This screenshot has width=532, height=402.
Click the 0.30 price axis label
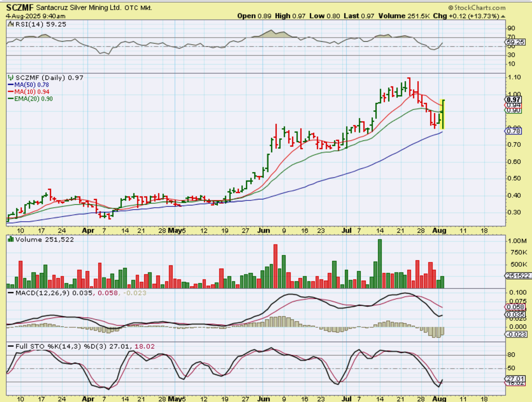(x=514, y=212)
